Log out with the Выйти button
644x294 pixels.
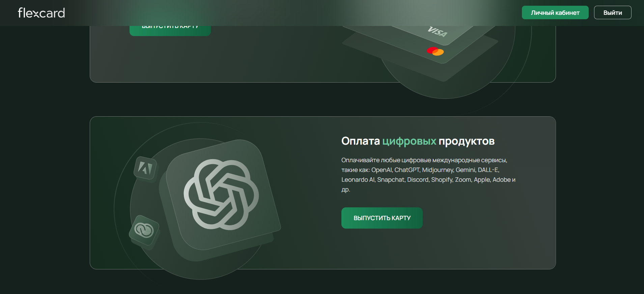pyautogui.click(x=612, y=12)
